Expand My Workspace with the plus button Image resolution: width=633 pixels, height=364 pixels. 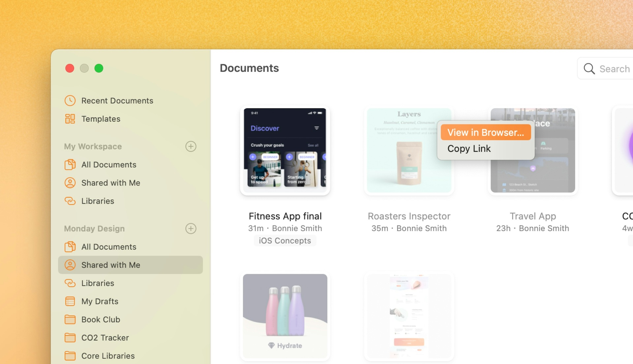[x=191, y=146]
